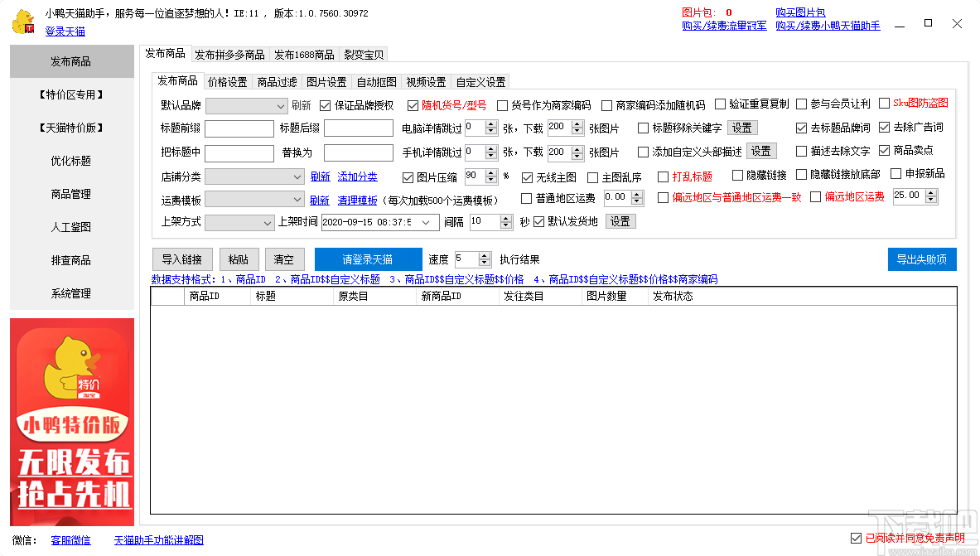980x556 pixels.
Task: Click the yellow duck app logo
Action: tap(24, 22)
